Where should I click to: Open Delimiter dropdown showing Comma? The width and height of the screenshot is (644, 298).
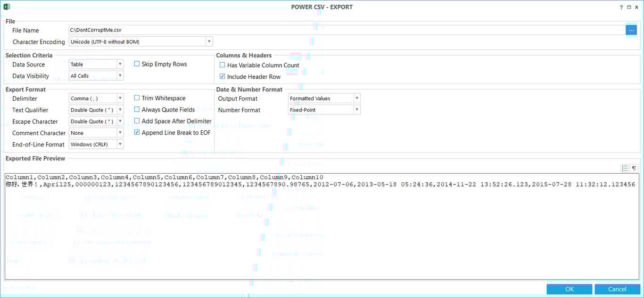pos(96,98)
